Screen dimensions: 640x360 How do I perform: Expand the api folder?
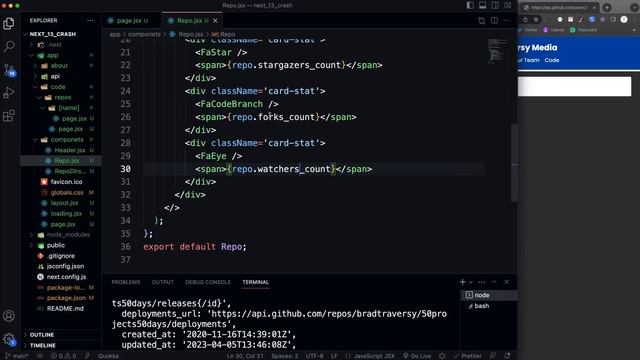coord(60,76)
